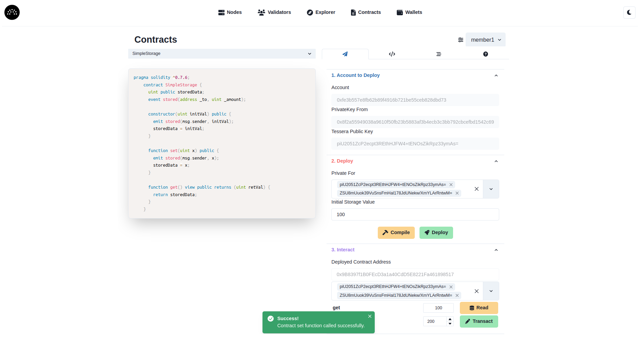This screenshot has height=353, width=644.
Task: Expand the Private For recipients dropdown arrow
Action: 491,189
